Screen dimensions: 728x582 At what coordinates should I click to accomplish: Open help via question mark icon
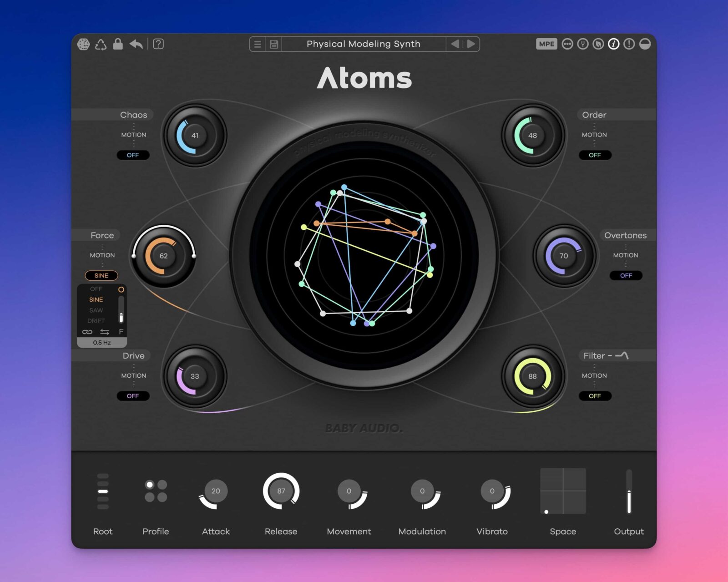[x=158, y=44]
